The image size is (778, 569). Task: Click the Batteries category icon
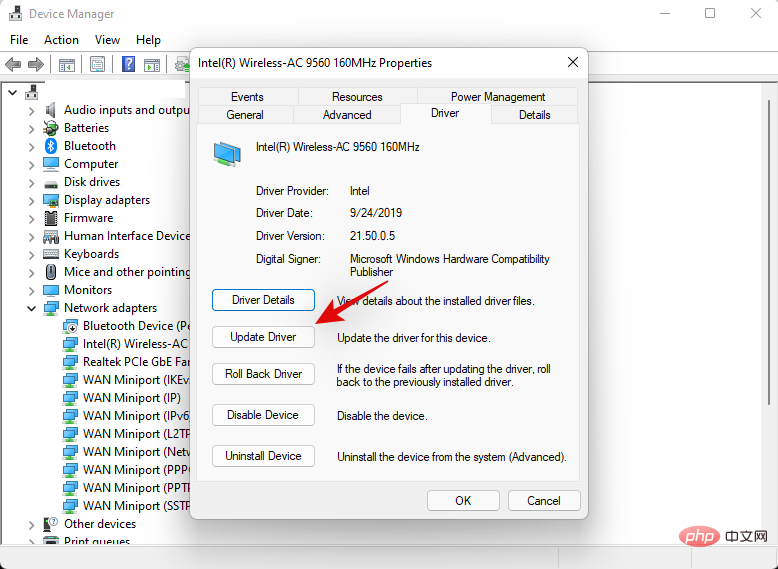point(51,128)
